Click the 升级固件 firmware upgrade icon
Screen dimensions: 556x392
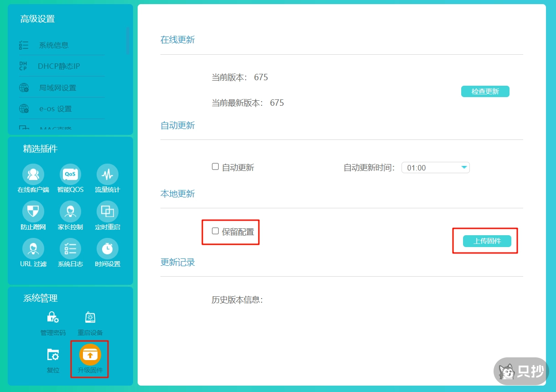click(89, 359)
